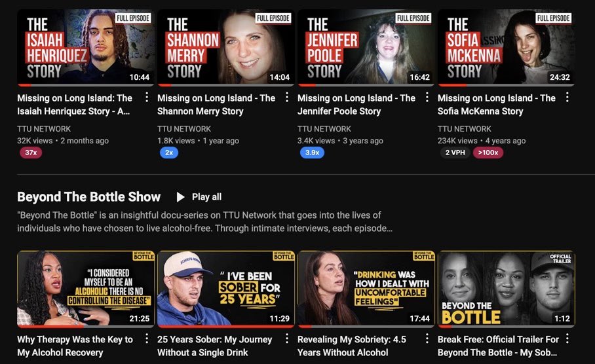Screen dimensions: 595x364
Task: Click Play all for Beyond The Bottle Show
Action: 200,197
